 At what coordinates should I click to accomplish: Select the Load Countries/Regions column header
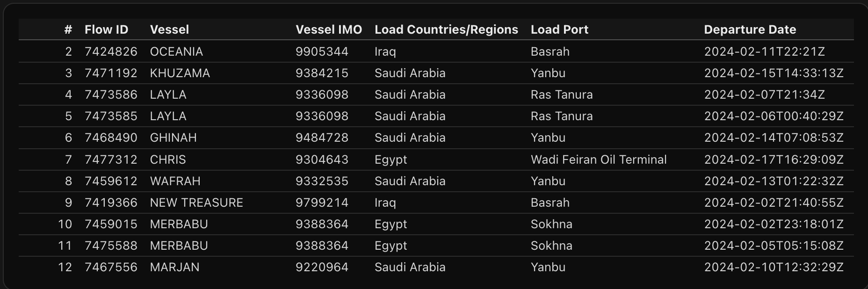point(446,29)
